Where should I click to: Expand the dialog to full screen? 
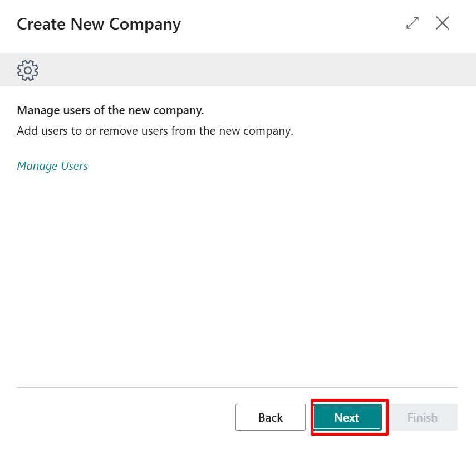pos(413,23)
